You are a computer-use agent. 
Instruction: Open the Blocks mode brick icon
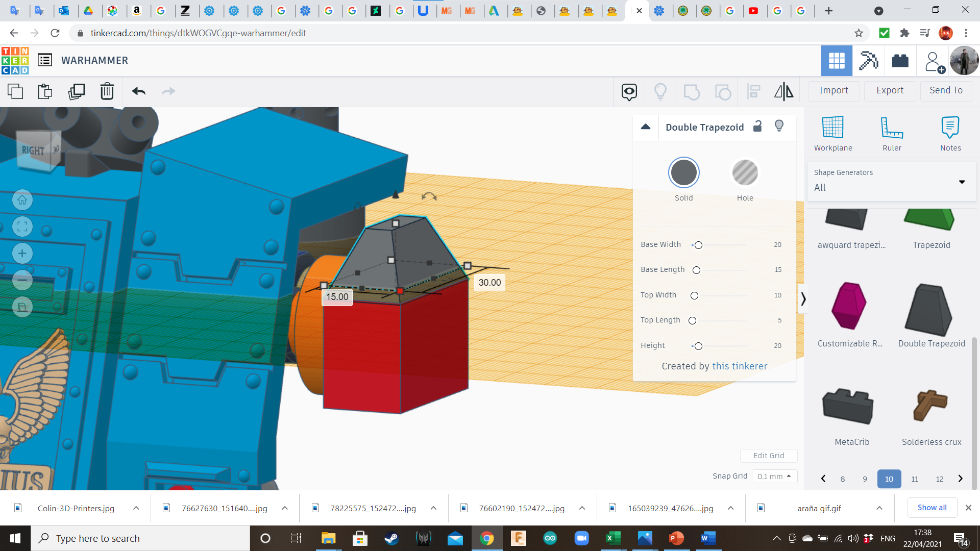tap(900, 61)
